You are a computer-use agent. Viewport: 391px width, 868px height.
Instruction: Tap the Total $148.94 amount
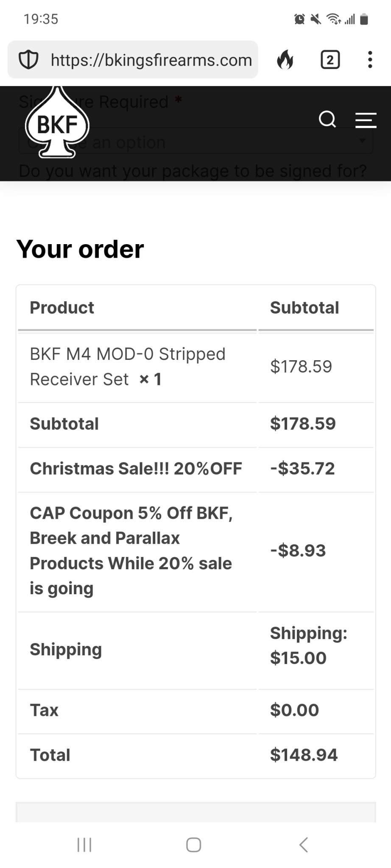[x=304, y=755]
